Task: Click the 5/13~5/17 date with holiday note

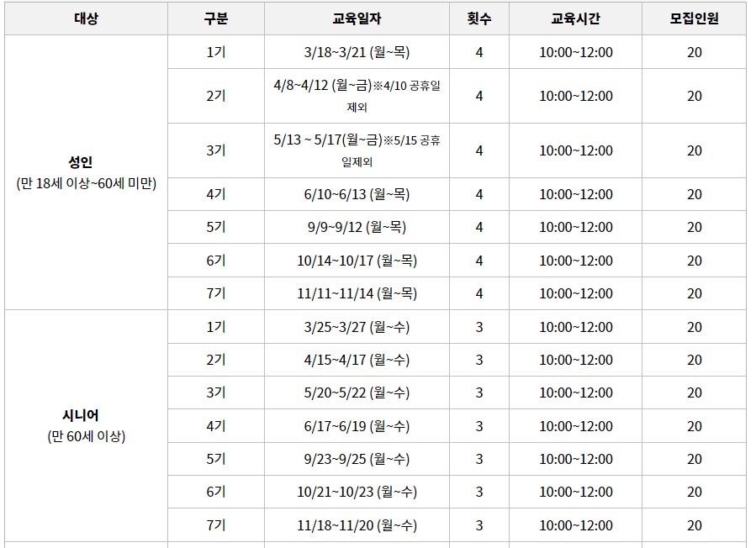Action: point(362,150)
